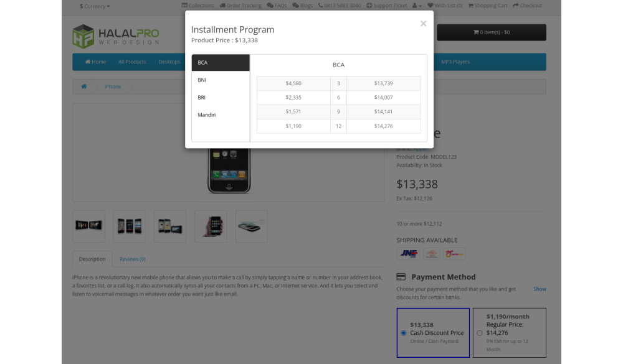Go to Checkout from top bar
The image size is (623, 364).
tap(527, 6)
